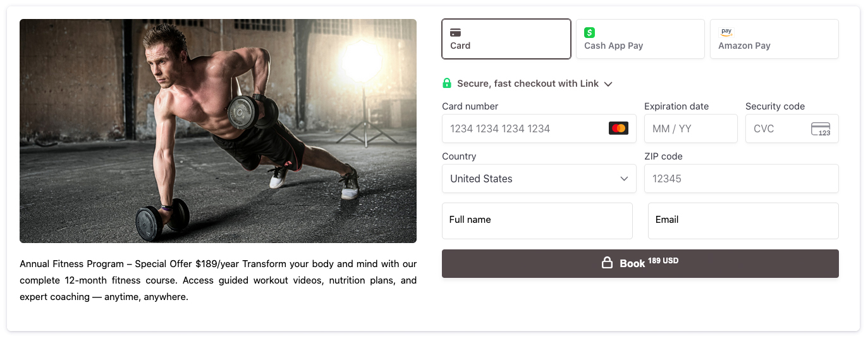Expand the Link checkout chevron
Image resolution: width=868 pixels, height=338 pixels.
[608, 84]
